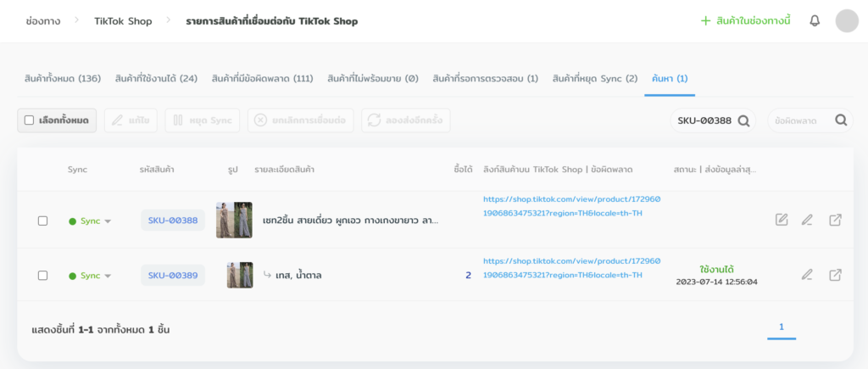Click the pencil icon in SKU-00389 row
The image size is (868, 369).
[x=807, y=275]
